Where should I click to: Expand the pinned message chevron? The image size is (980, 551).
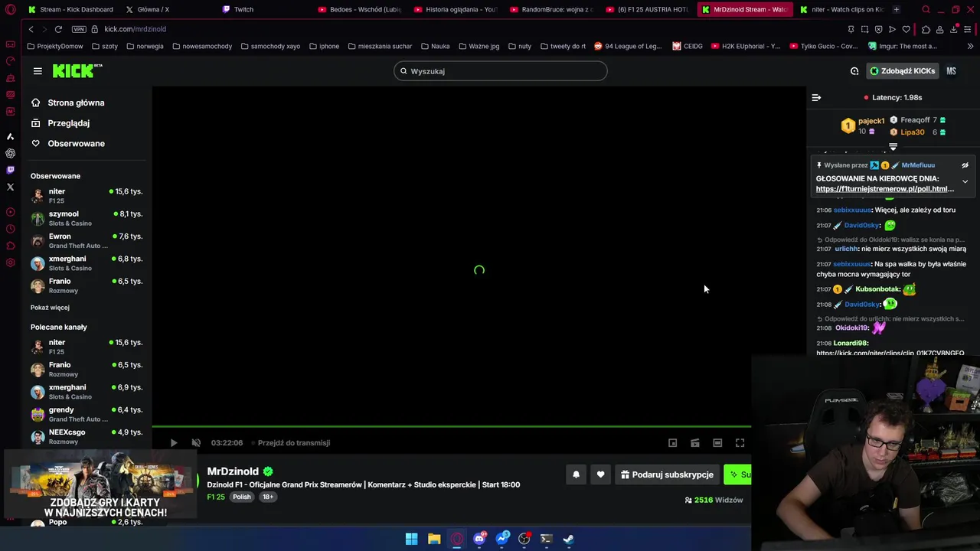(x=965, y=181)
